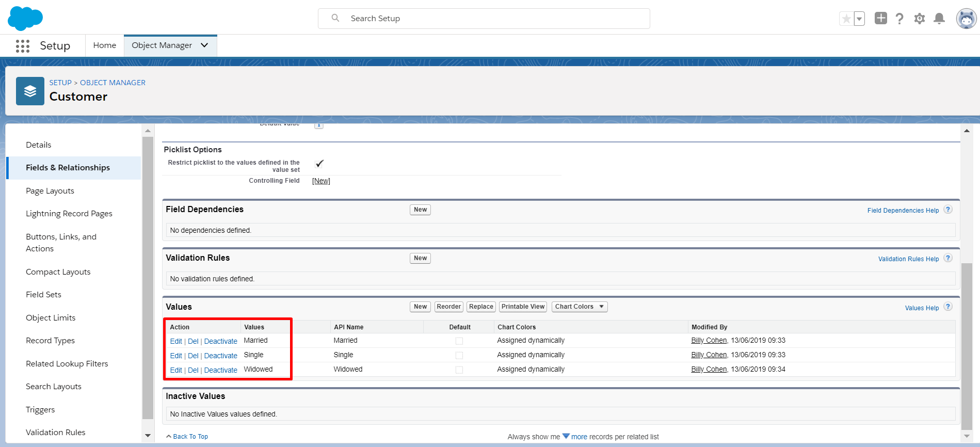The height and width of the screenshot is (447, 980).
Task: Expand the Object Manager tab chevron
Action: coord(204,45)
